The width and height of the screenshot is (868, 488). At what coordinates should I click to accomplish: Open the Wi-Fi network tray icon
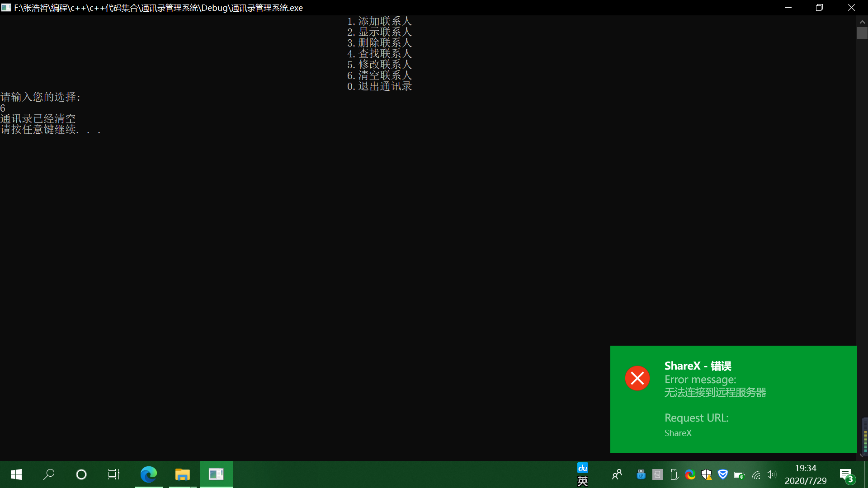756,474
